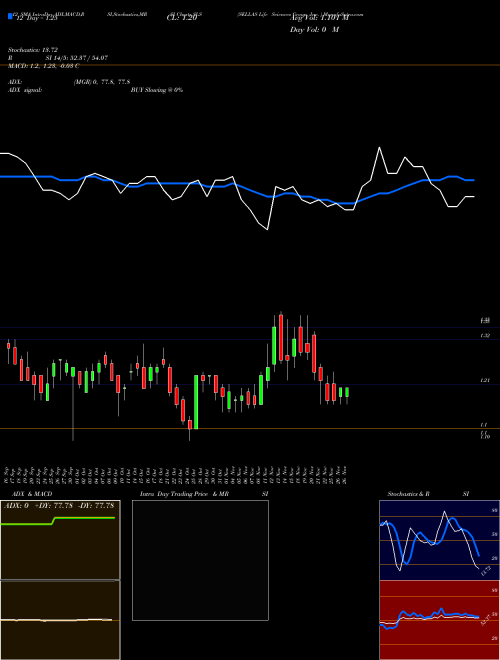Click the green ADX line in ADX panel
Viewport: 500px width, 660px height.
click(x=58, y=521)
